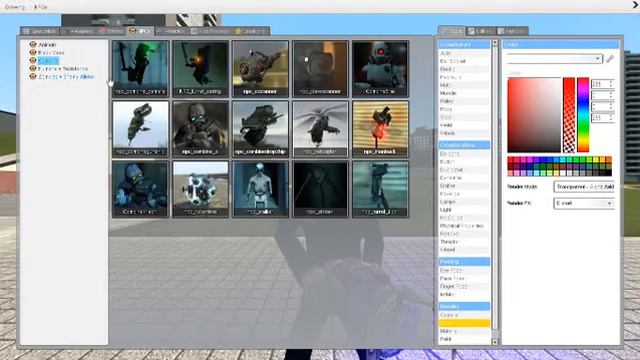Pick the npc_cscanner NPC icon

(260, 69)
